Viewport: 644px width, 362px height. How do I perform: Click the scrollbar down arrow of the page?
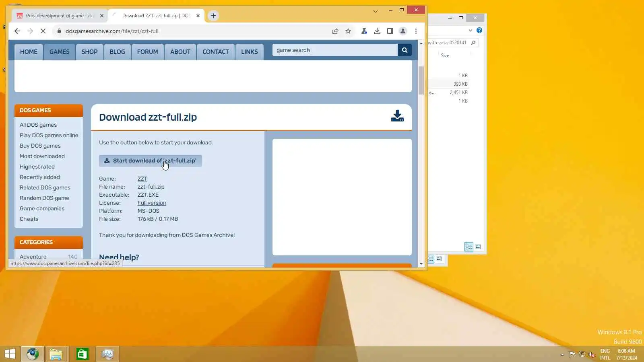pyautogui.click(x=421, y=264)
